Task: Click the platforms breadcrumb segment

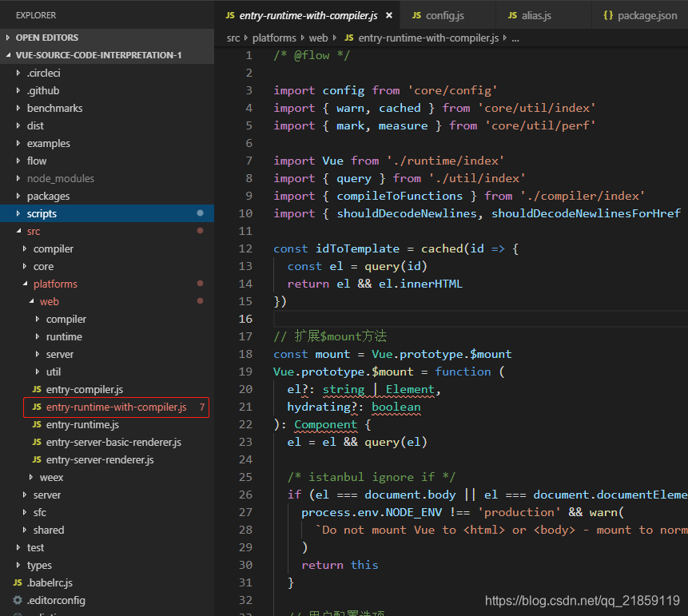Action: tap(274, 38)
